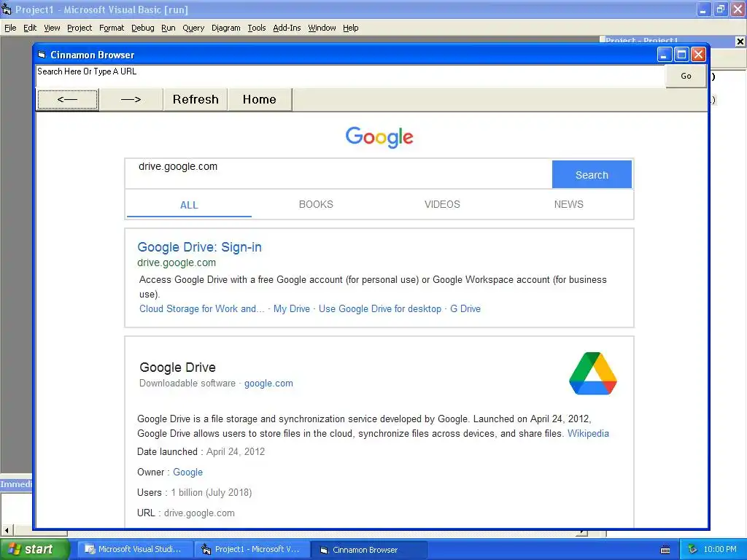
Task: Click the forward arrow button
Action: tap(131, 99)
